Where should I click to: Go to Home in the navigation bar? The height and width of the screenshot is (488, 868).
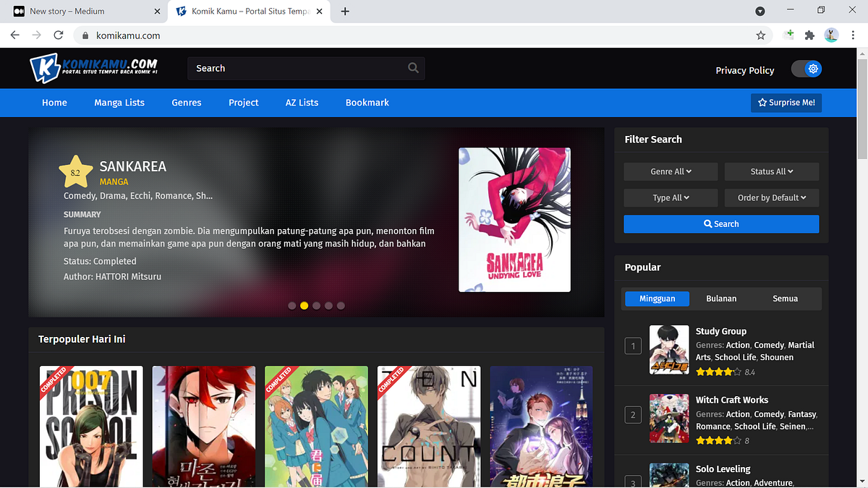coord(54,103)
